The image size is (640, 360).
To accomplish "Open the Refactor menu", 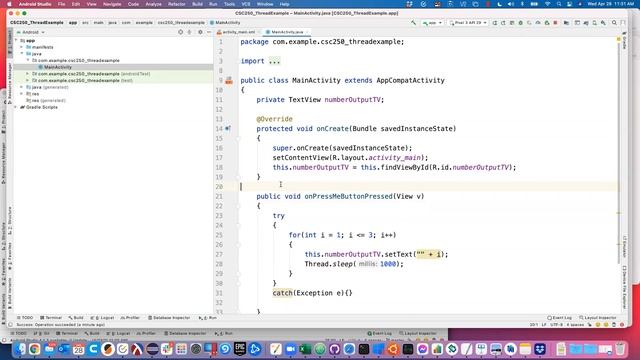I will [177, 4].
